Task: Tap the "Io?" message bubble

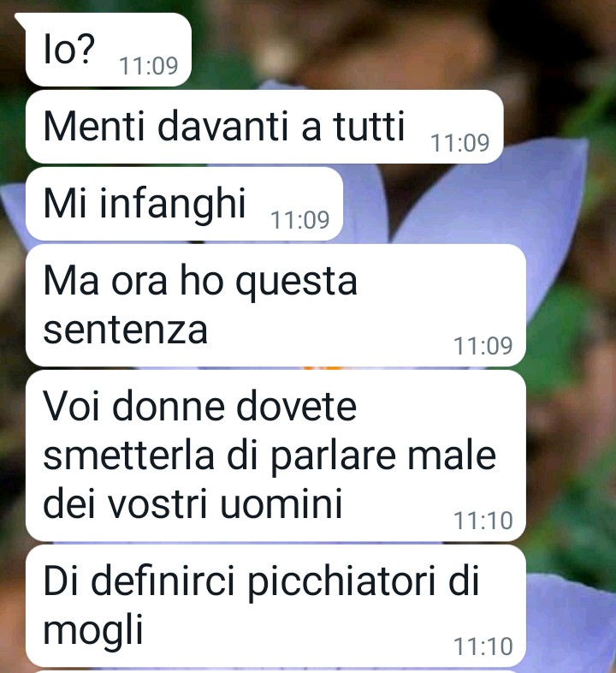Action: coord(107,50)
